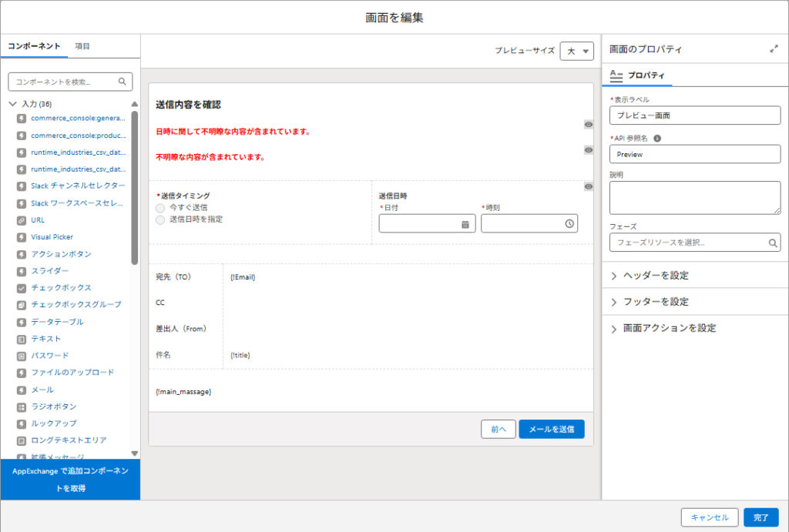Viewport: 789px width, 532px height.
Task: Select the 送信日時を指定 radio button
Action: point(160,220)
